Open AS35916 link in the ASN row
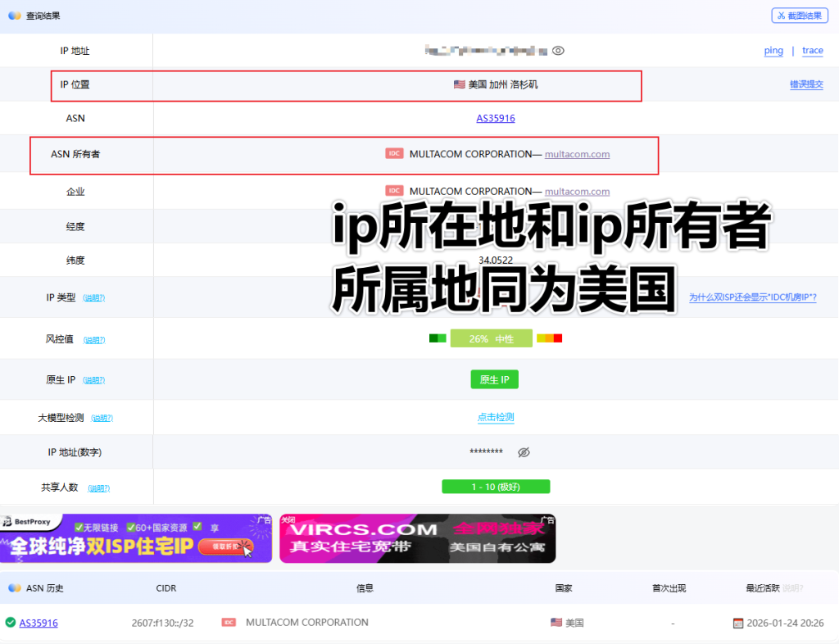This screenshot has height=644, width=839. coord(496,119)
